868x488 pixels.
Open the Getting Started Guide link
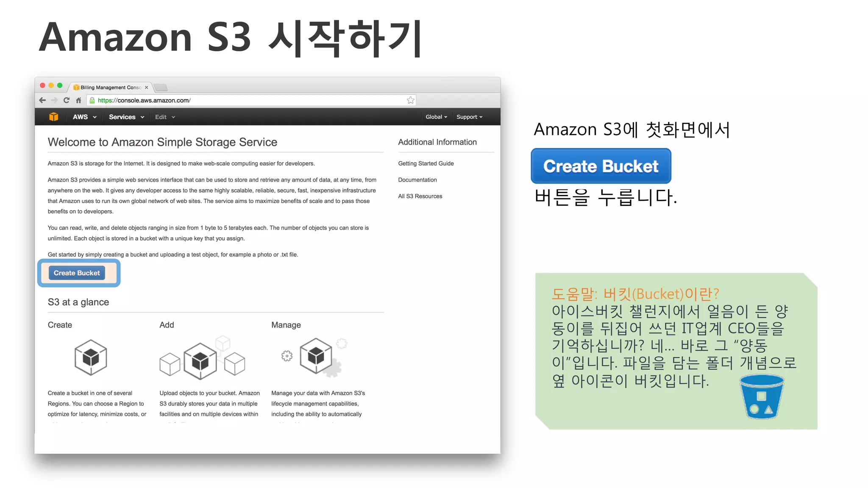(x=426, y=164)
